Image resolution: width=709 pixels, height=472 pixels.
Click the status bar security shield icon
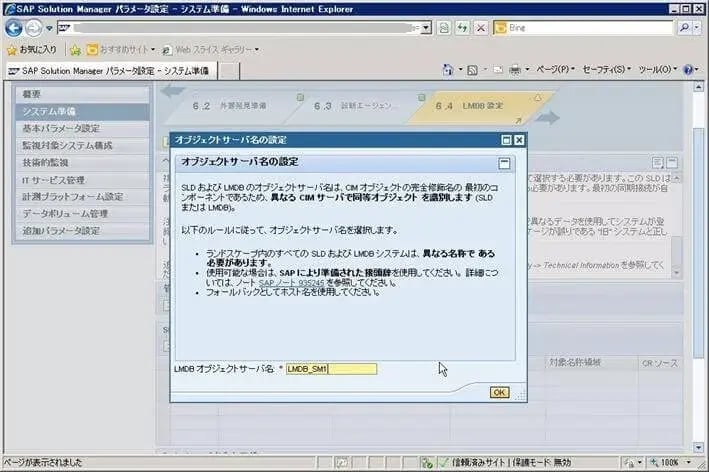(426, 463)
